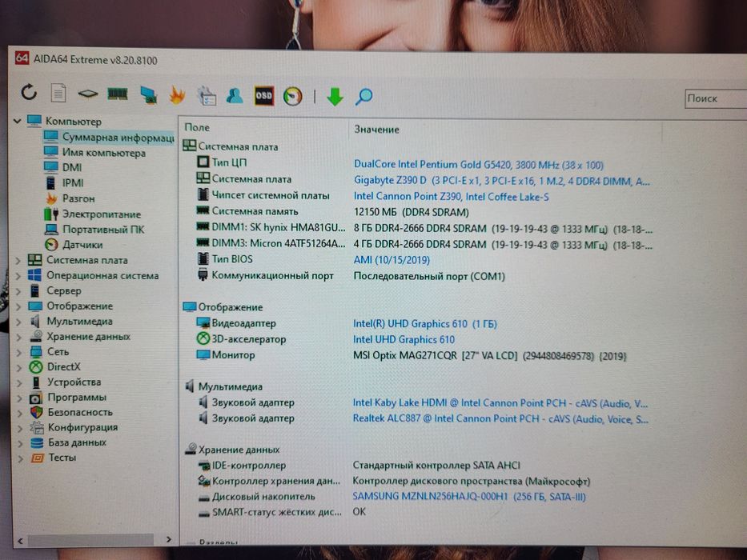Expand the Мультимедиа tree node
Screen dimensions: 747x560
(18, 322)
